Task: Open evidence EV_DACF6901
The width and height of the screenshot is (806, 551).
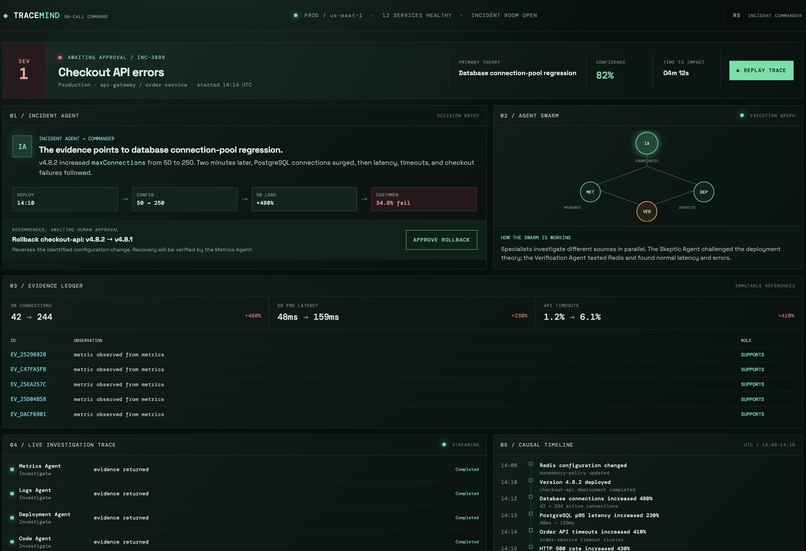Action: (28, 414)
